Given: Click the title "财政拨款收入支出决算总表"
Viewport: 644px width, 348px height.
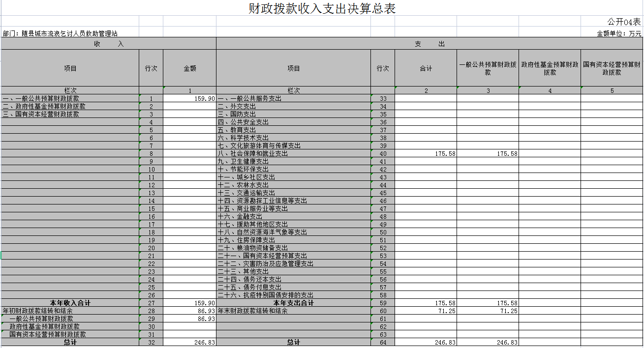Looking at the screenshot, I should [322, 8].
